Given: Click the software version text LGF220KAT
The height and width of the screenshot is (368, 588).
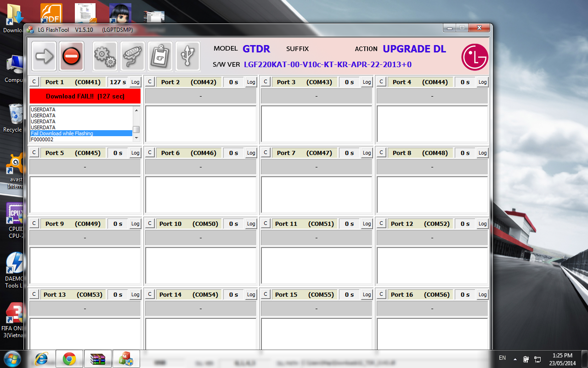Looking at the screenshot, I should pyautogui.click(x=328, y=64).
